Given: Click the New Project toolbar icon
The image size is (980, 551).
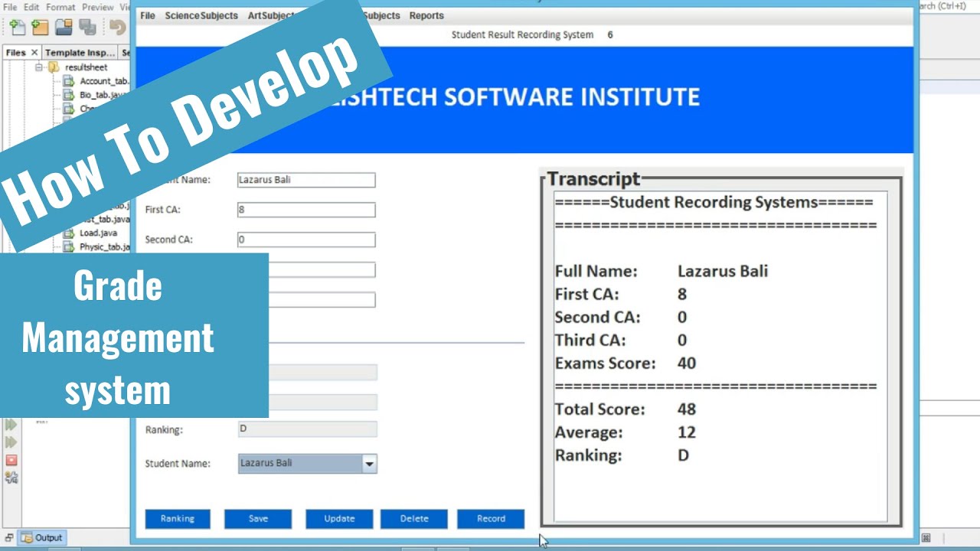Looking at the screenshot, I should click(40, 28).
